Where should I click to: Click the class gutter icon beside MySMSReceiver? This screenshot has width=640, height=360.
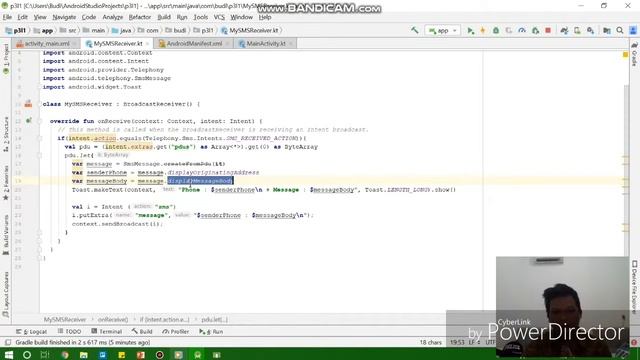[x=28, y=104]
